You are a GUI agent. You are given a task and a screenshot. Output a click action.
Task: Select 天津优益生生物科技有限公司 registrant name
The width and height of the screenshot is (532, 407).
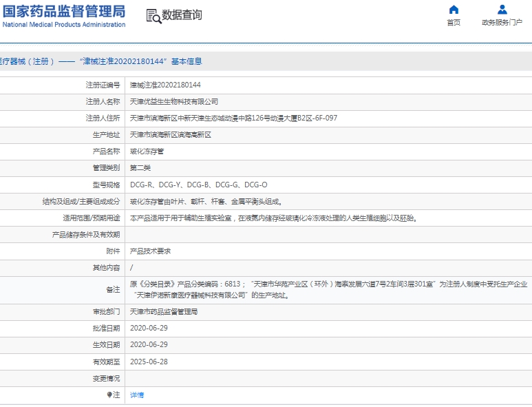[x=174, y=101]
